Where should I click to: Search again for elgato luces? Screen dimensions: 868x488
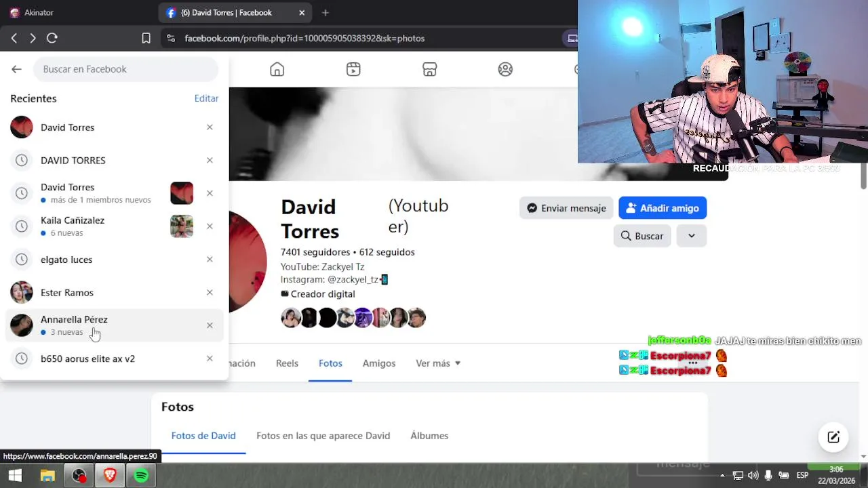coord(114,260)
